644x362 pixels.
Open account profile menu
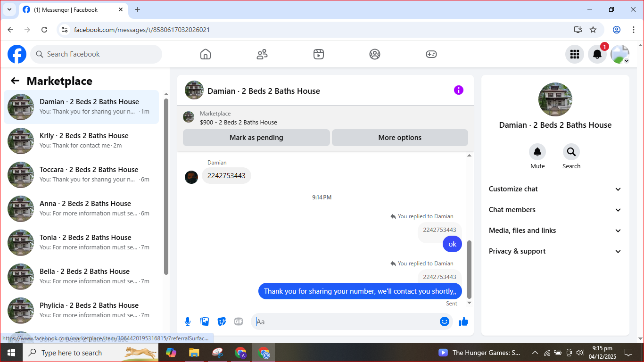pyautogui.click(x=620, y=54)
